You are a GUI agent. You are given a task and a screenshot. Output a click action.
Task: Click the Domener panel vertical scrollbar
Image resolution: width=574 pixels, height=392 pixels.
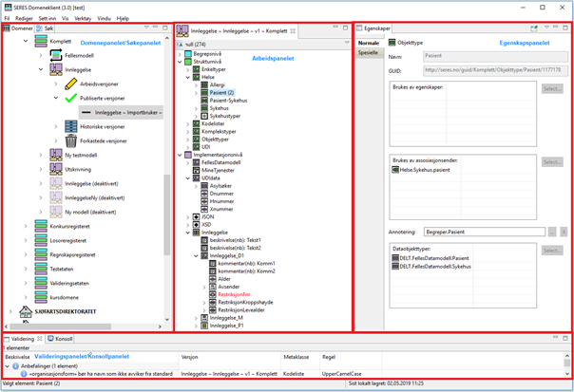pyautogui.click(x=167, y=215)
